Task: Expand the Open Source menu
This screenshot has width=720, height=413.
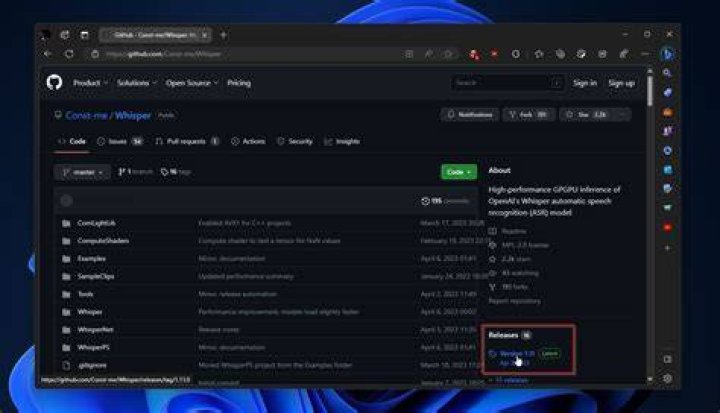Action: pyautogui.click(x=192, y=83)
